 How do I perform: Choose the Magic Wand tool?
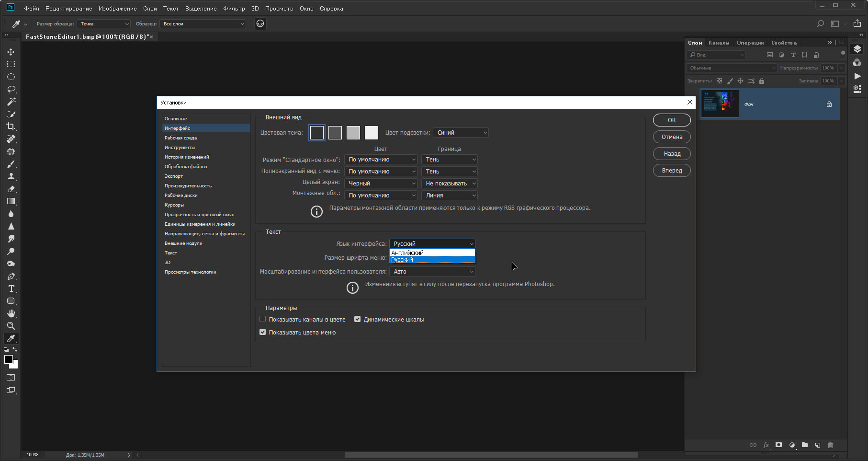coord(11,102)
